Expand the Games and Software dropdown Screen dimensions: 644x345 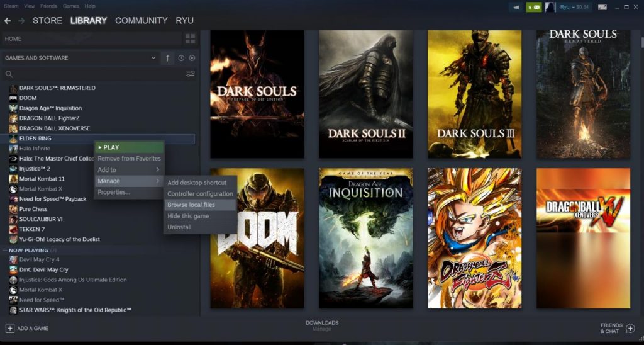point(153,58)
